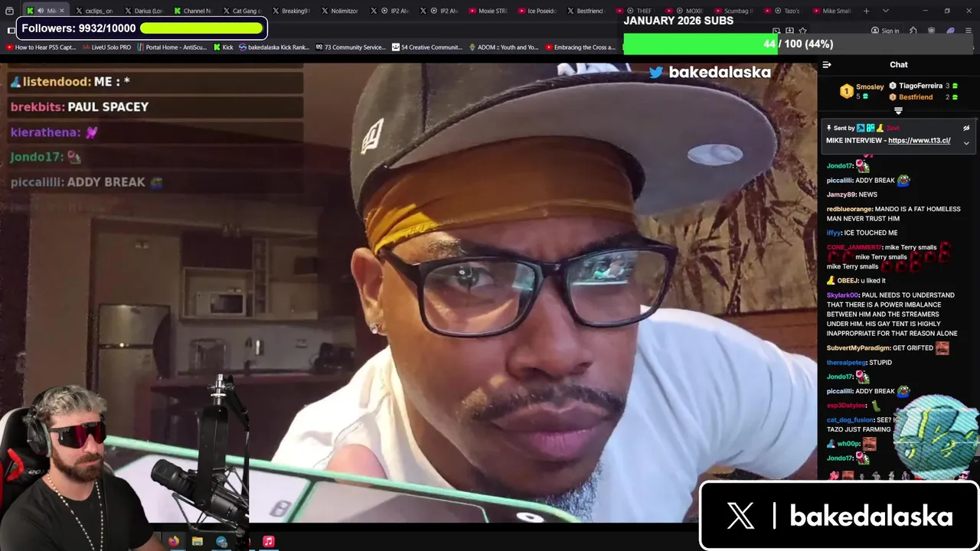980x551 pixels.
Task: Open '54 Creative Communit...' bookmark
Action: click(427, 47)
